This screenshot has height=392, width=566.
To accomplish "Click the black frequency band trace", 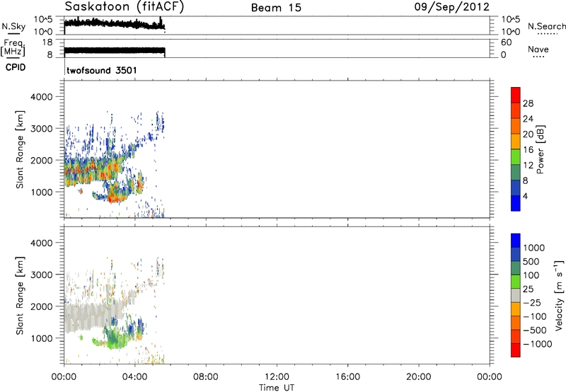I will [x=115, y=52].
